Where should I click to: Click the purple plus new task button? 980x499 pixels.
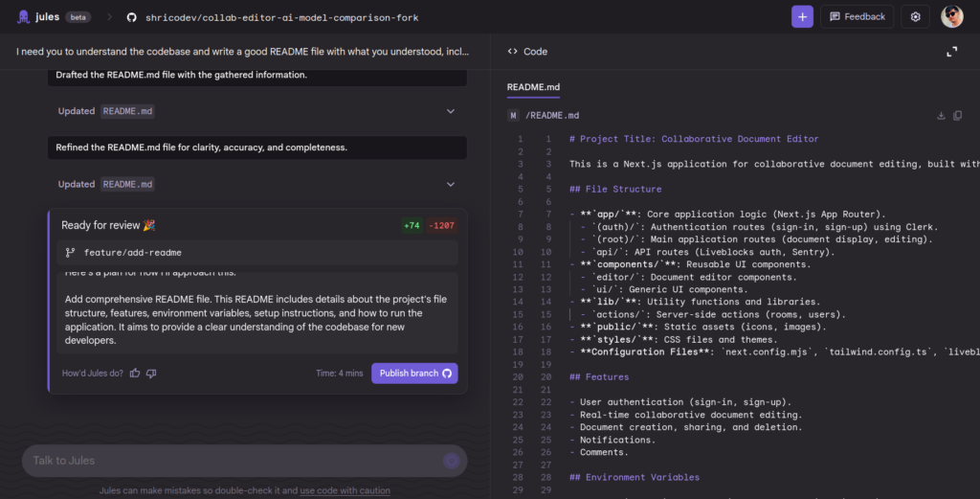tap(802, 17)
